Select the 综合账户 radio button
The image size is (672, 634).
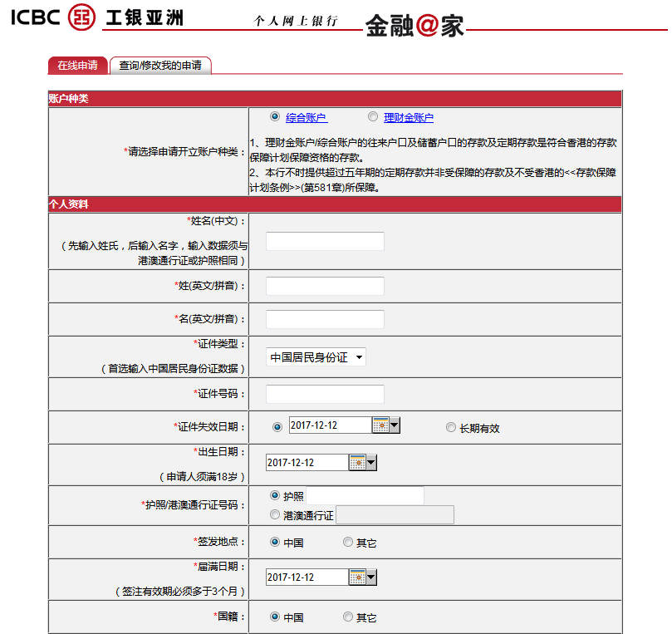(x=274, y=116)
